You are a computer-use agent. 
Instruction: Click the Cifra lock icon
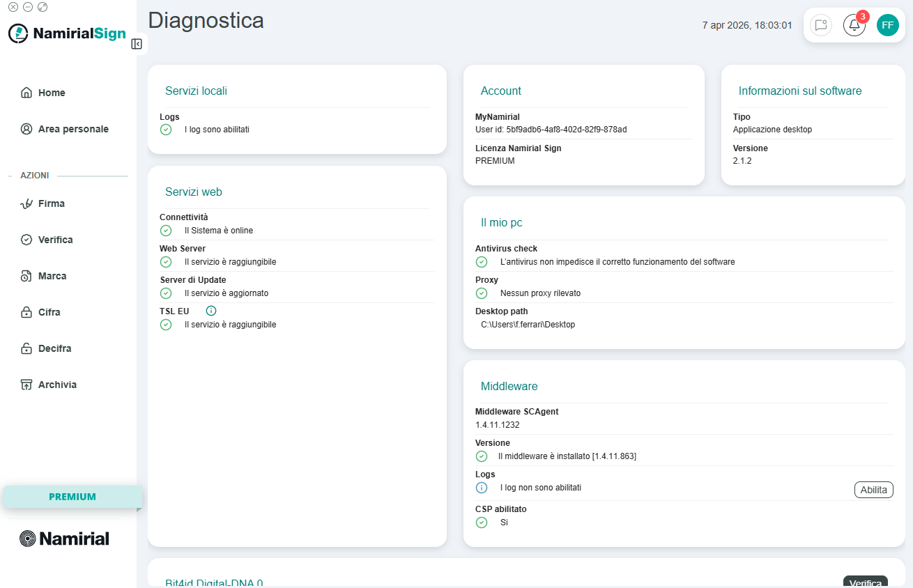coord(26,312)
